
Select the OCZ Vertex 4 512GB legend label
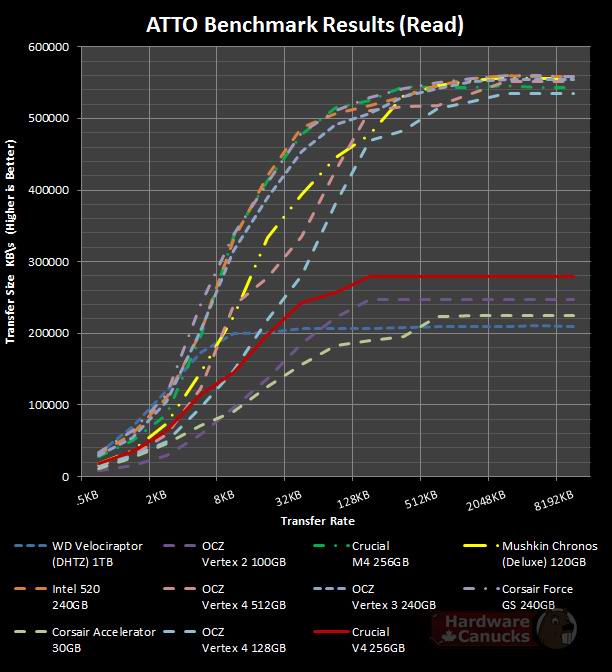244,596
